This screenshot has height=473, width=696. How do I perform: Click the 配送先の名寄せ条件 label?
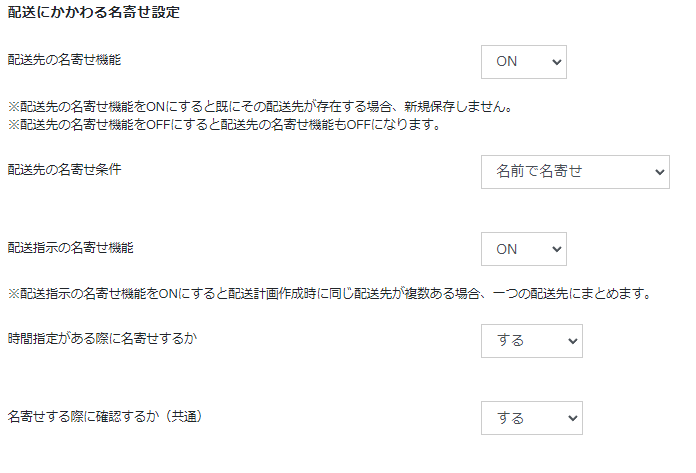pos(64,169)
